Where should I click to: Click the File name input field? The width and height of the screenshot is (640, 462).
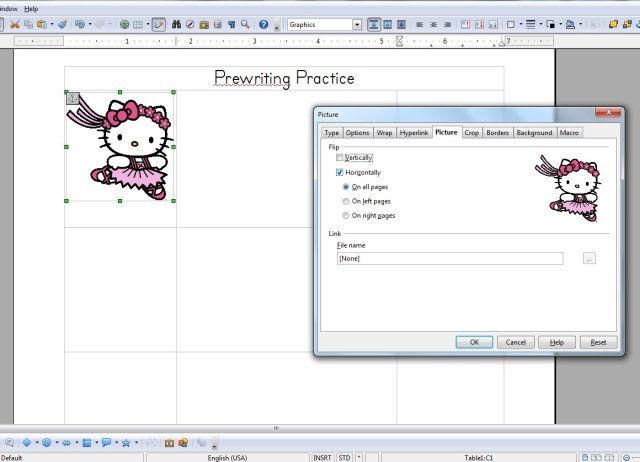click(450, 258)
